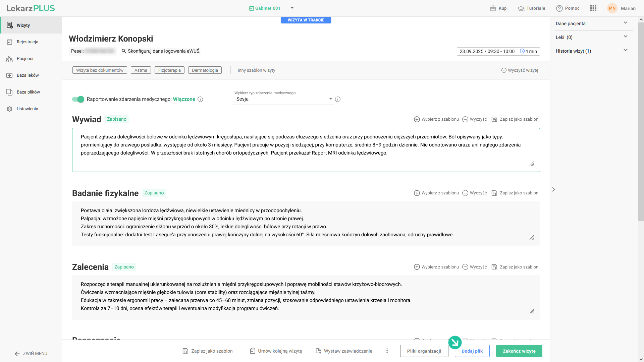Click the Pomoc question mark icon

pyautogui.click(x=559, y=8)
